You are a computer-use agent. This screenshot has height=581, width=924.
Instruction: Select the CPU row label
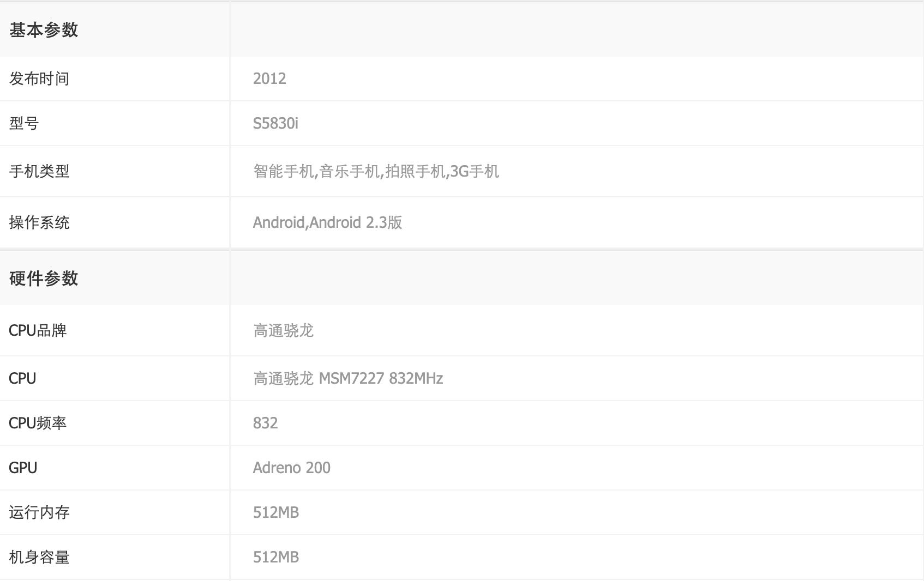[22, 378]
